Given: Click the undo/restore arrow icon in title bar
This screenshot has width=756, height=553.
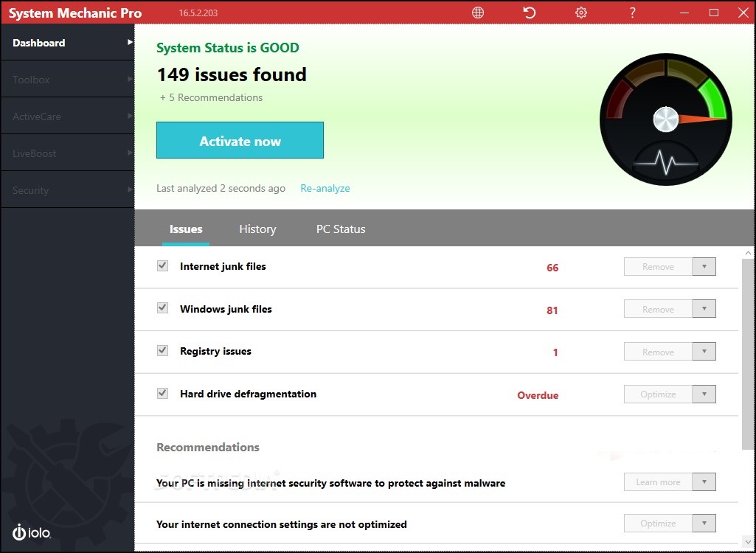Looking at the screenshot, I should coord(530,13).
